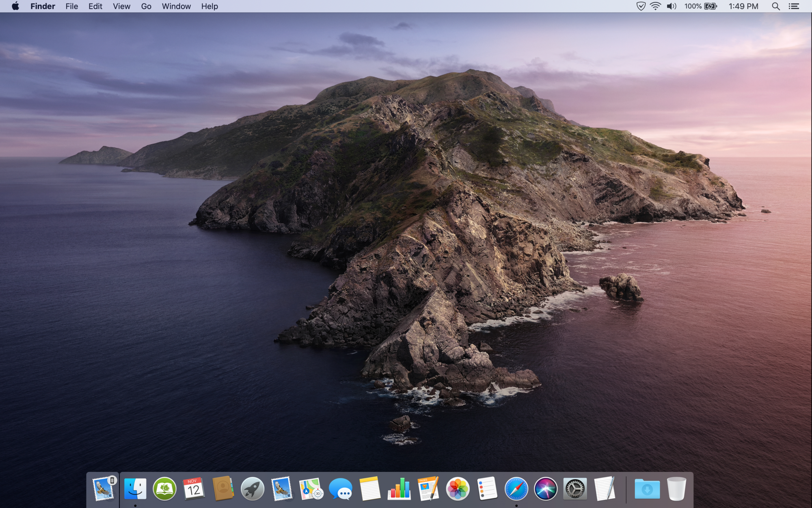Open the Edit menu
The width and height of the screenshot is (812, 508).
click(x=95, y=6)
